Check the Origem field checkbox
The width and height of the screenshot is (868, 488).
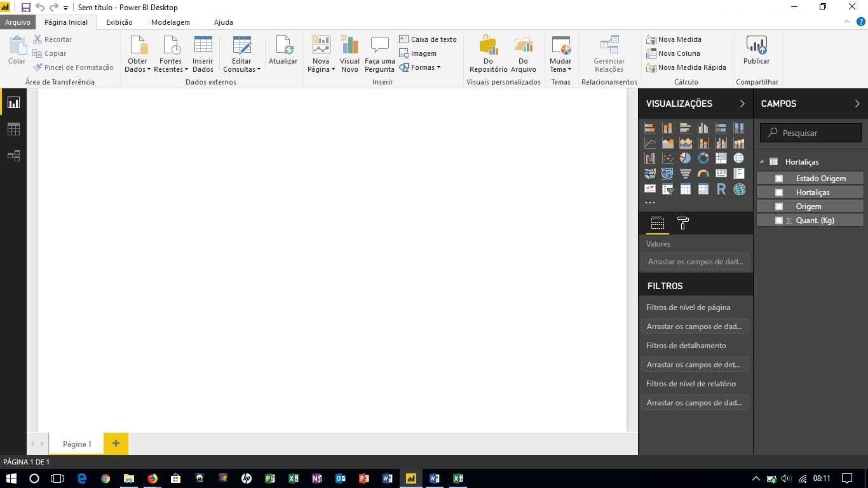[x=779, y=206]
